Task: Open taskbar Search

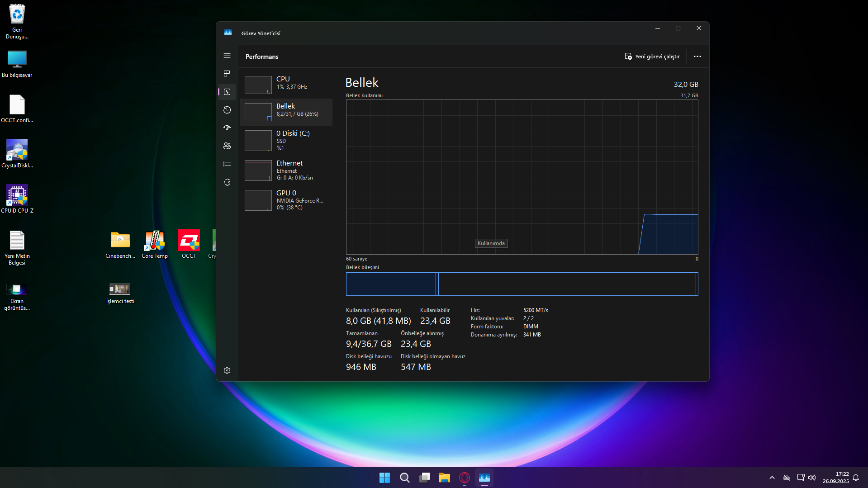Action: [405, 478]
